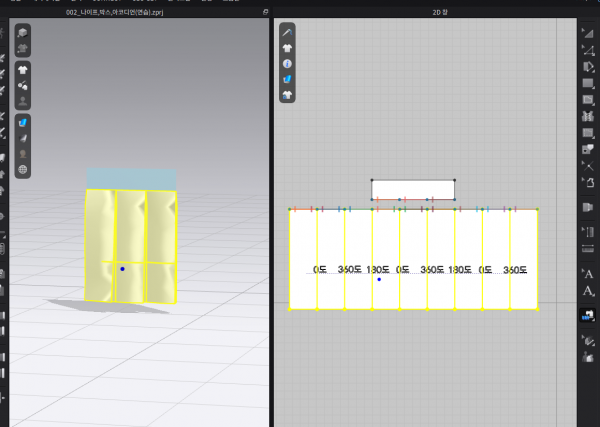
Task: Click the seamline icon atop 2D view toolbar
Action: [288, 32]
